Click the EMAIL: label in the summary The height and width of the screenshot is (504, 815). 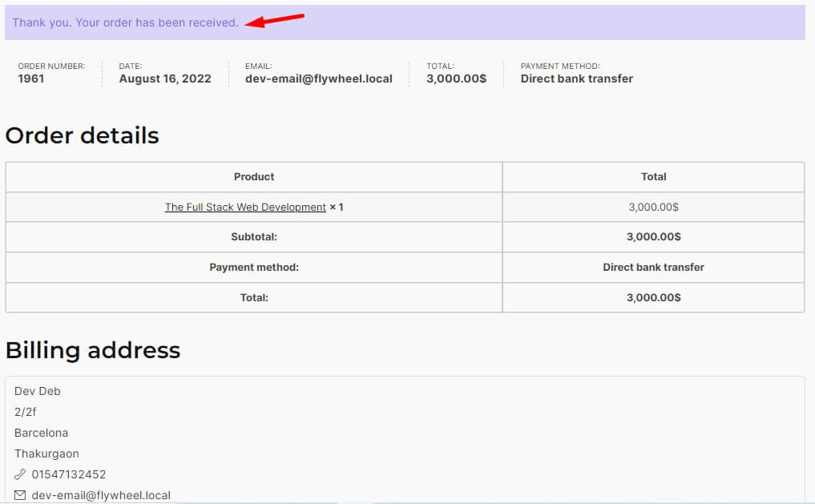point(259,66)
